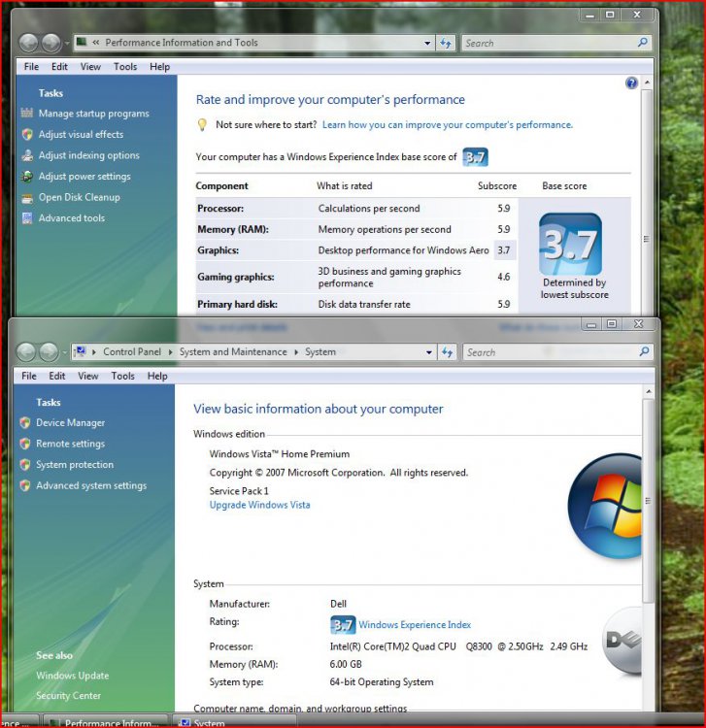The image size is (706, 728).
Task: Click Manage startup programs link text
Action: (94, 114)
